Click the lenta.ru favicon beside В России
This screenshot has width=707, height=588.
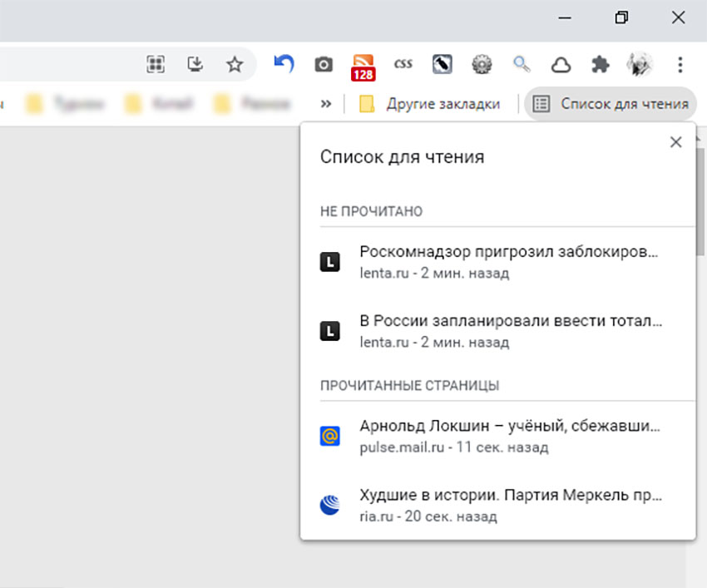(x=330, y=331)
